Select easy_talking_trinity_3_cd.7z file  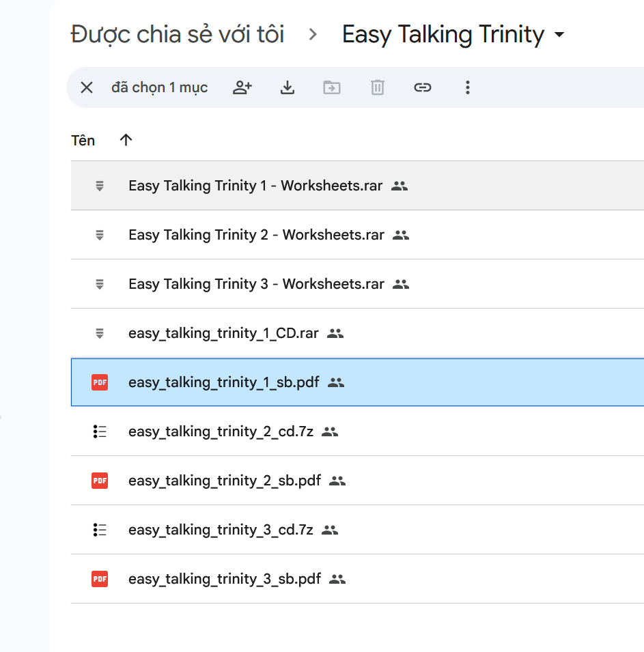click(x=221, y=530)
